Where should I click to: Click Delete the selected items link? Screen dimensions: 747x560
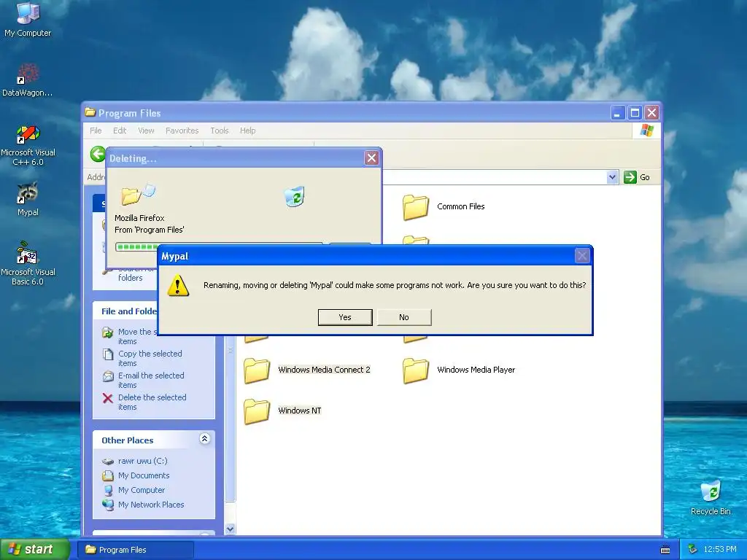tap(152, 402)
